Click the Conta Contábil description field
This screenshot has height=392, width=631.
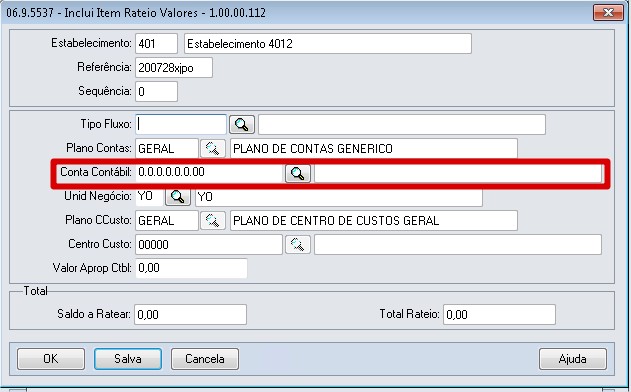pos(458,173)
